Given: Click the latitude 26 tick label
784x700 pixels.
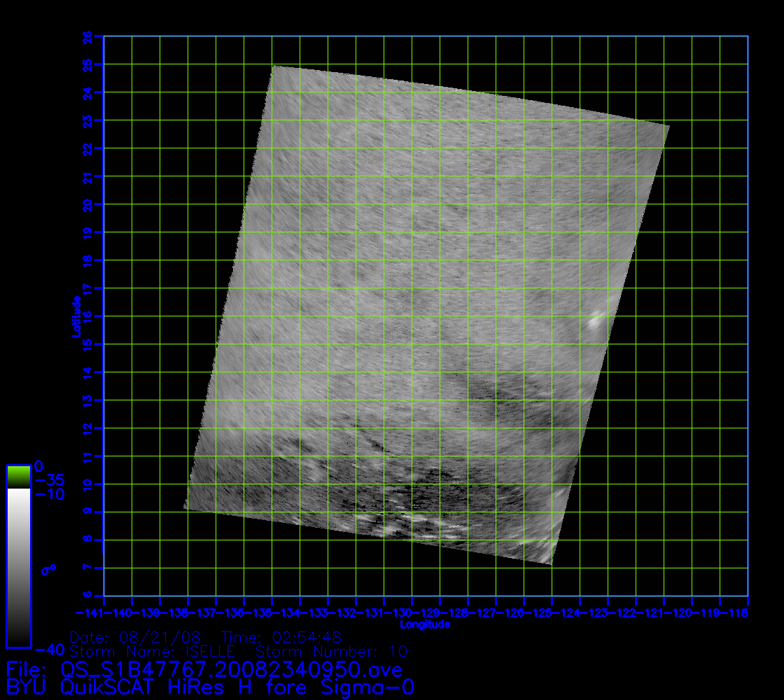Looking at the screenshot, I should (88, 36).
